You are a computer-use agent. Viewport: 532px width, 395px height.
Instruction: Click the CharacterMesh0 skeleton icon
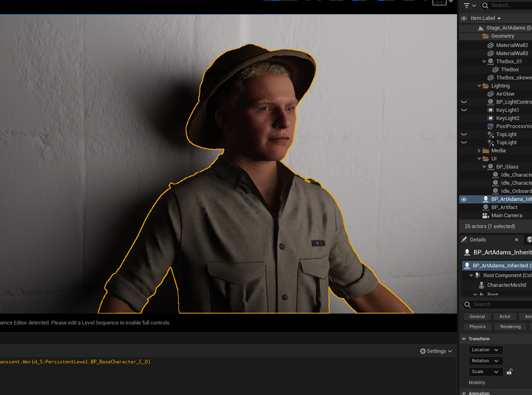[481, 285]
